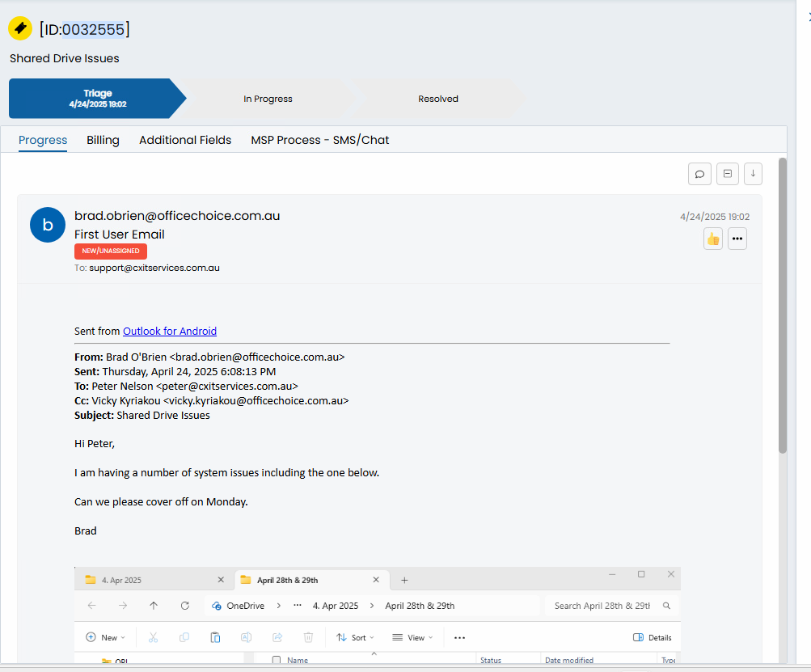
Task: Click the yellow ticket type icon
Action: [20, 28]
